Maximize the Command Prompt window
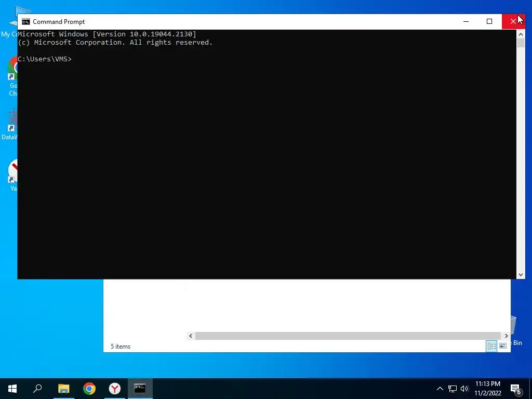The width and height of the screenshot is (532, 399). click(489, 21)
